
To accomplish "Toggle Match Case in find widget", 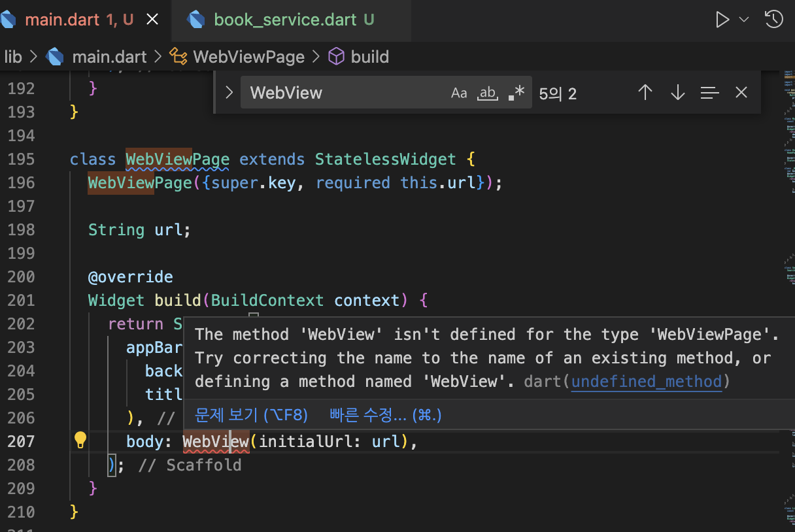I will click(459, 93).
